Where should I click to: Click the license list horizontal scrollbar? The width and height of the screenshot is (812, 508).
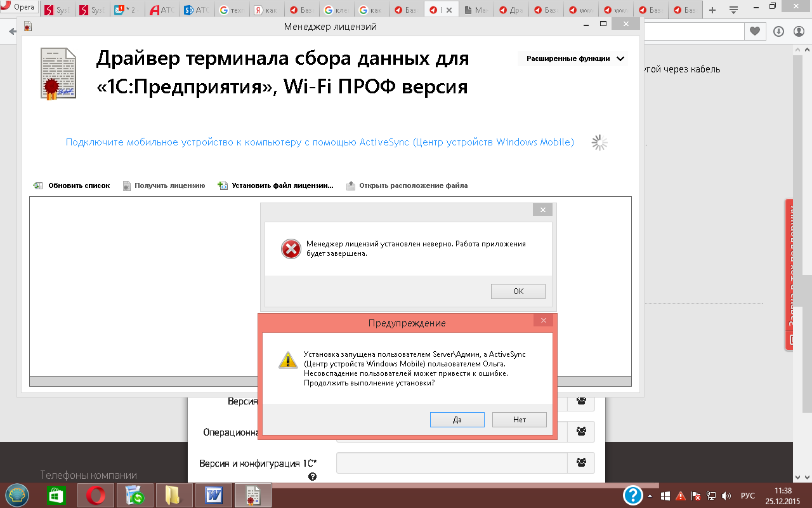331,381
